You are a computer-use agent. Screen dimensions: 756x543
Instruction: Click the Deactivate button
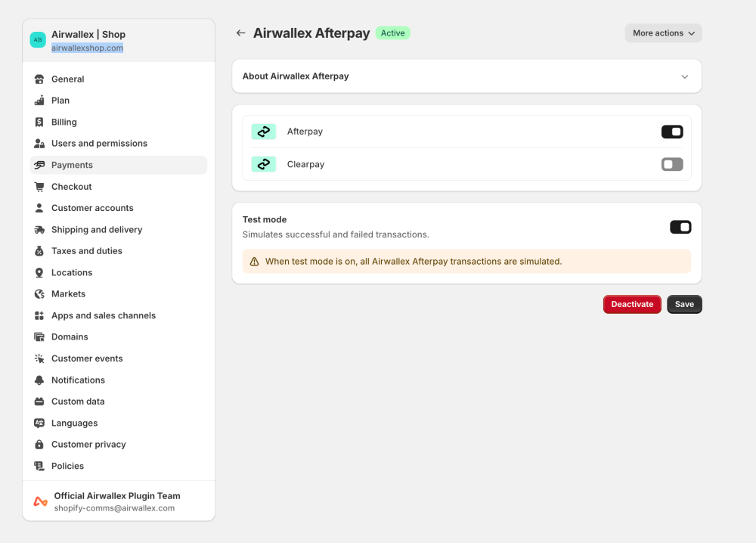(x=632, y=303)
